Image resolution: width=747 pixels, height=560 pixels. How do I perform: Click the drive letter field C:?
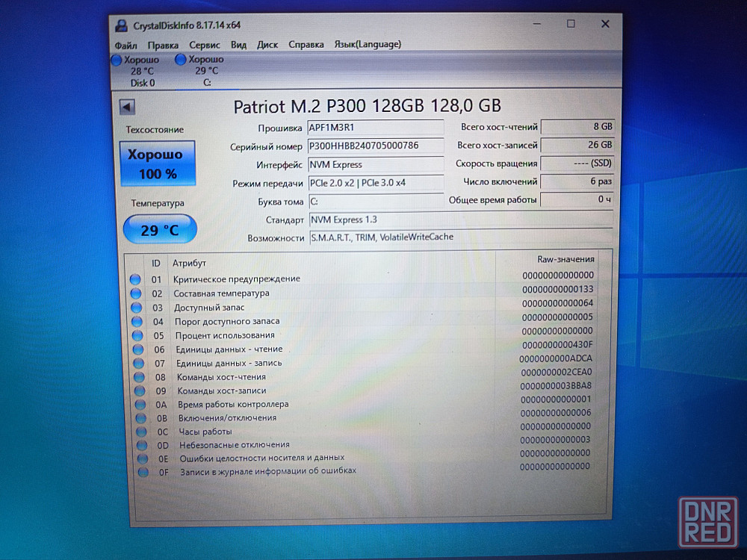click(x=376, y=202)
